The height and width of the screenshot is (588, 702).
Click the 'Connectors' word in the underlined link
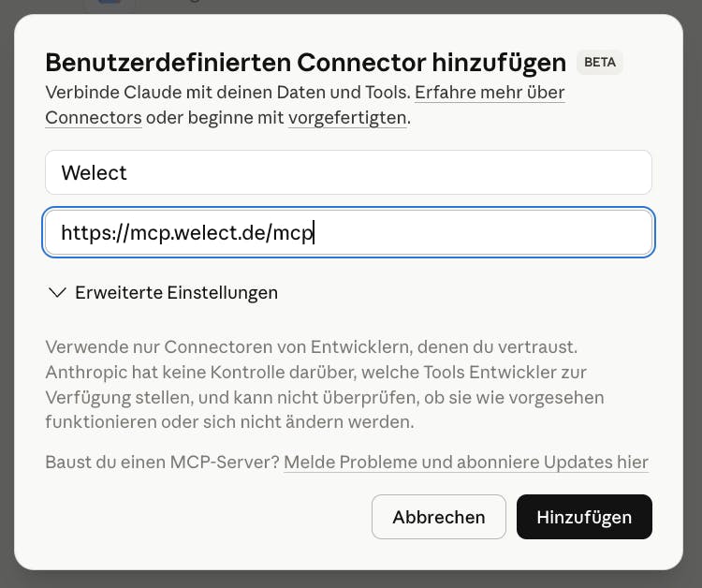pyautogui.click(x=94, y=118)
